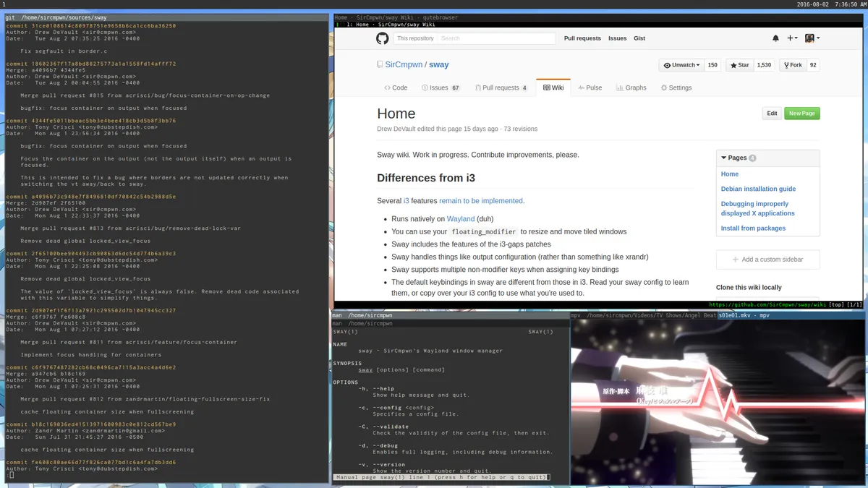
Task: Select the Gist menu item
Action: click(x=639, y=38)
